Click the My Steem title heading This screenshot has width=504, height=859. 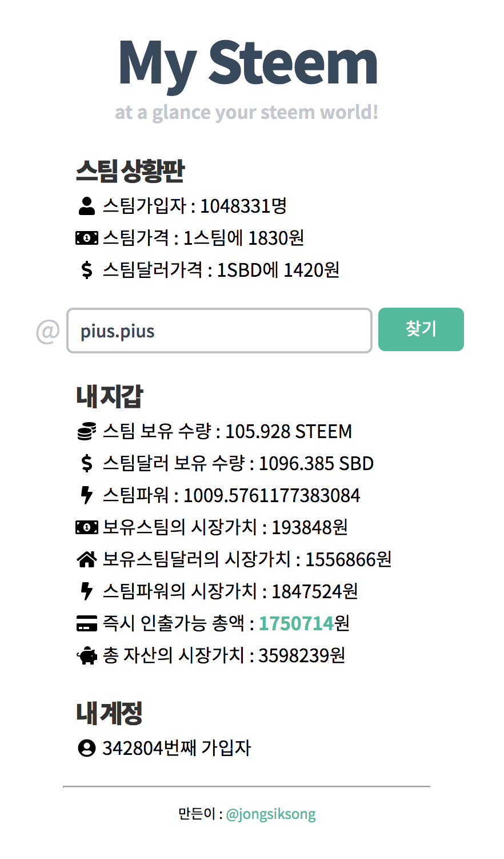247,64
